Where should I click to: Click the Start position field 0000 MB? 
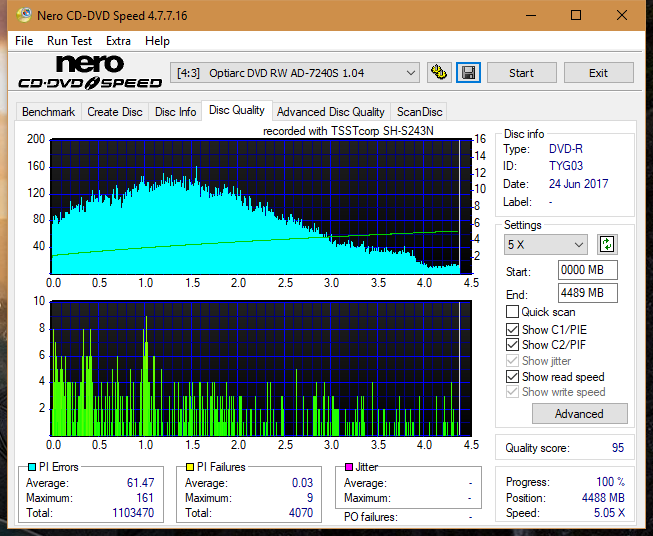click(x=587, y=270)
